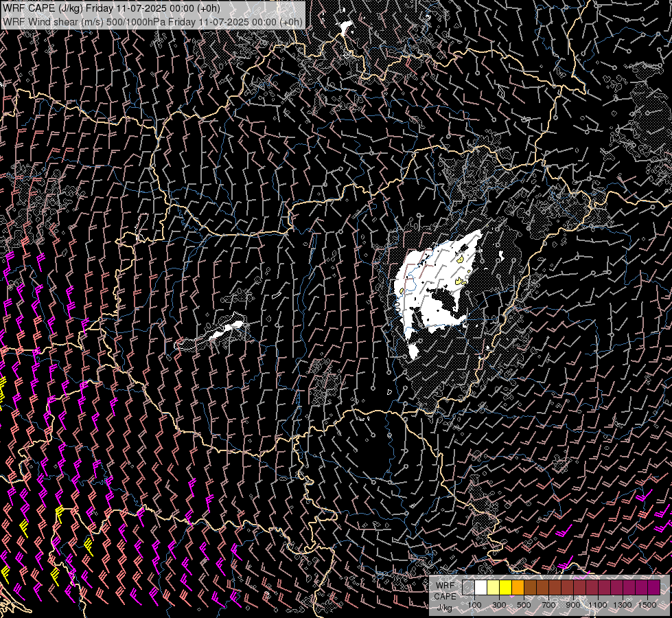
Task: Click the '1100' legend value
Action: tap(598, 605)
